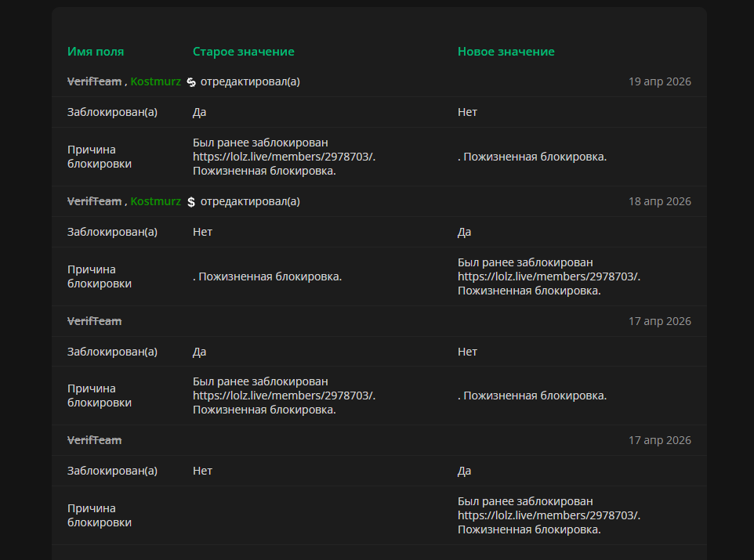
Task: Select 'отредактировал(а)' text in 19 апр entry
Action: tap(250, 81)
